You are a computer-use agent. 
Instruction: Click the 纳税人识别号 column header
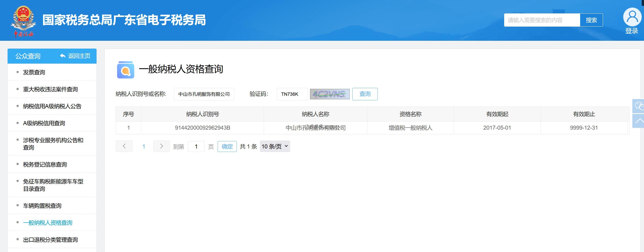[202, 114]
